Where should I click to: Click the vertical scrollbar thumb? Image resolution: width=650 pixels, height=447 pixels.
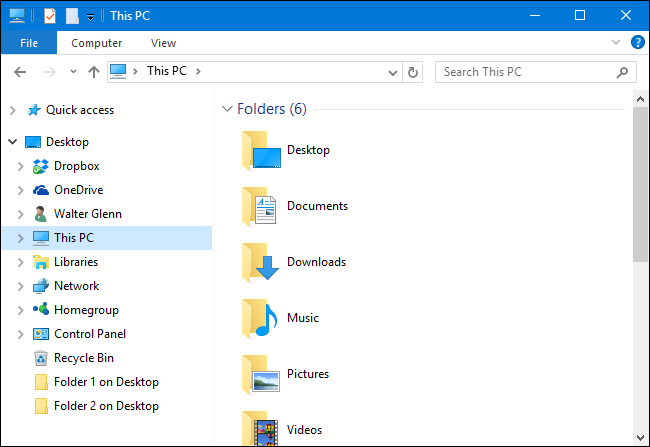(640, 185)
